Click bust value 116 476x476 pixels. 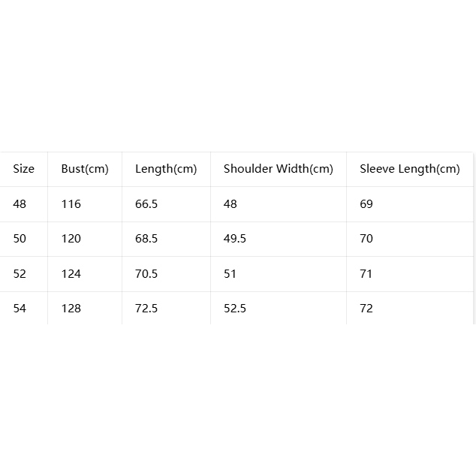(x=71, y=204)
